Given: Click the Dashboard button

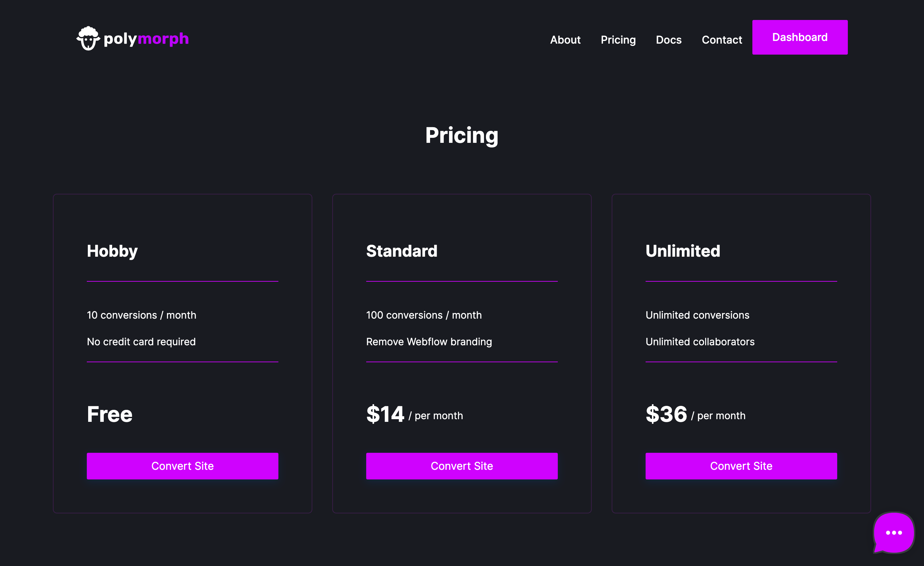Looking at the screenshot, I should [800, 37].
